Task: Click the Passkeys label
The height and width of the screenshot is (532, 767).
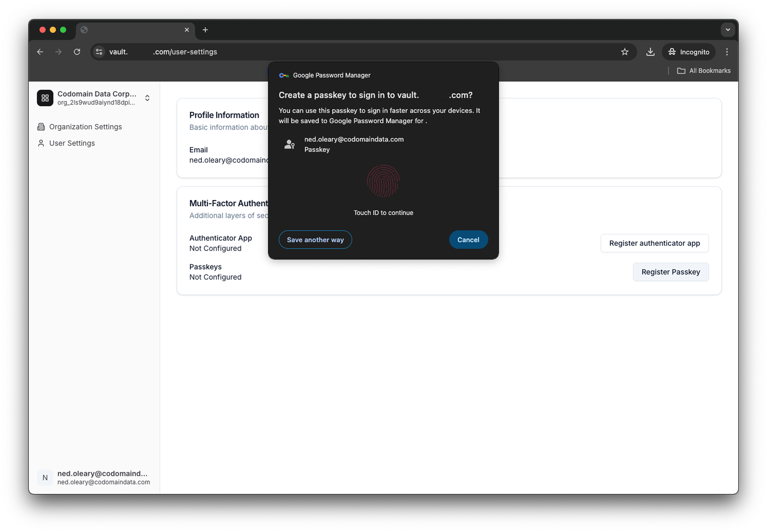Action: point(206,267)
